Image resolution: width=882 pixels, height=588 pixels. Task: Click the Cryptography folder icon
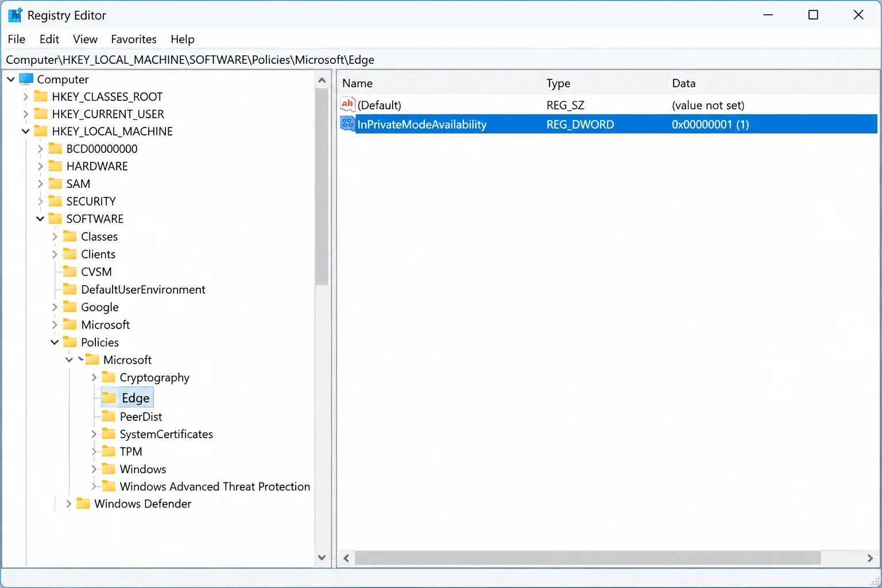click(x=109, y=377)
